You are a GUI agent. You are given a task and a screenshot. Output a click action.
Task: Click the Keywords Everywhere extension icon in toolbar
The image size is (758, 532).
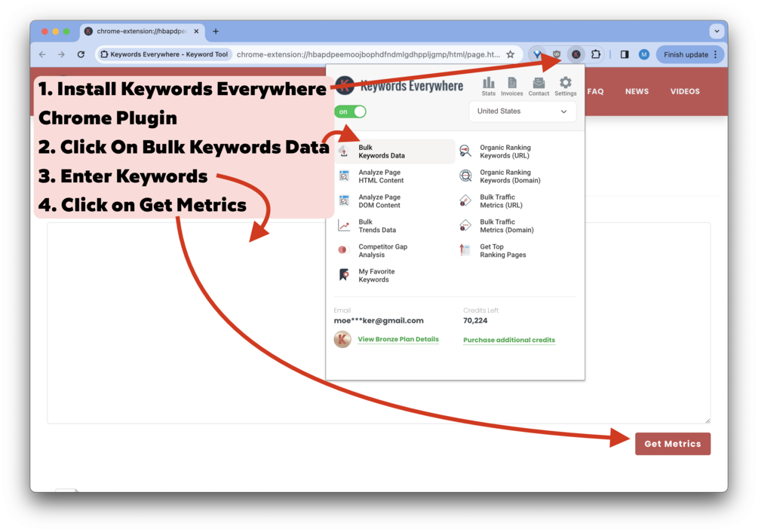575,54
